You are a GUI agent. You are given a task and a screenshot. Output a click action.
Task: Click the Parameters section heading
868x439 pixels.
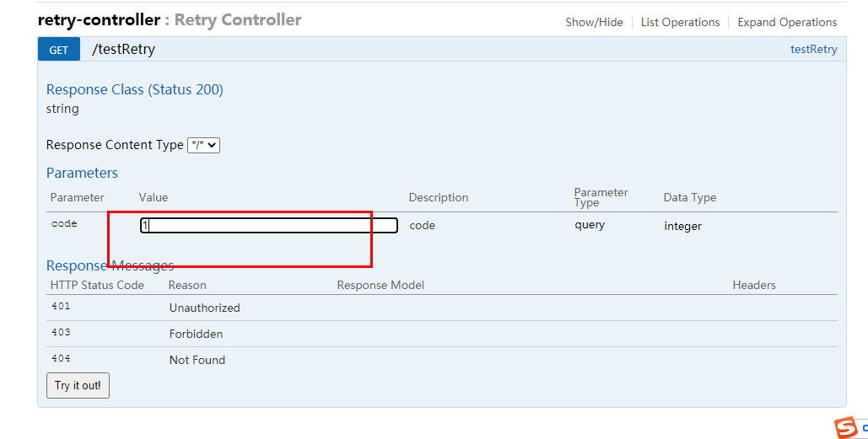pyautogui.click(x=82, y=173)
